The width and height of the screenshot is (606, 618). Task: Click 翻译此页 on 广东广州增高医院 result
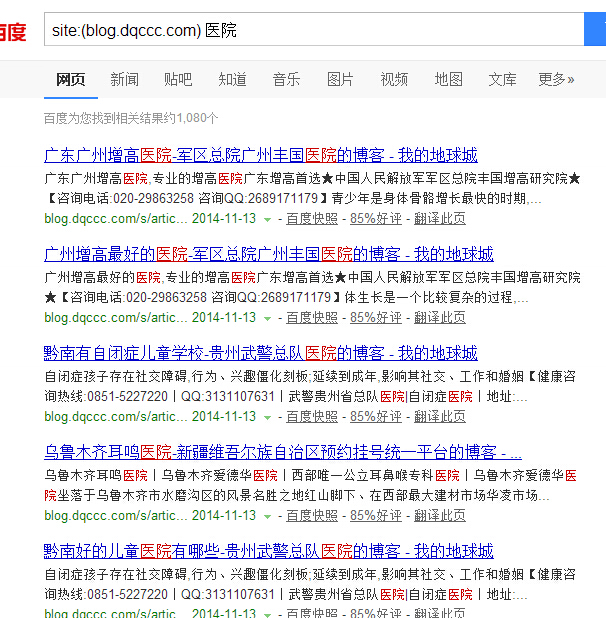coord(440,218)
